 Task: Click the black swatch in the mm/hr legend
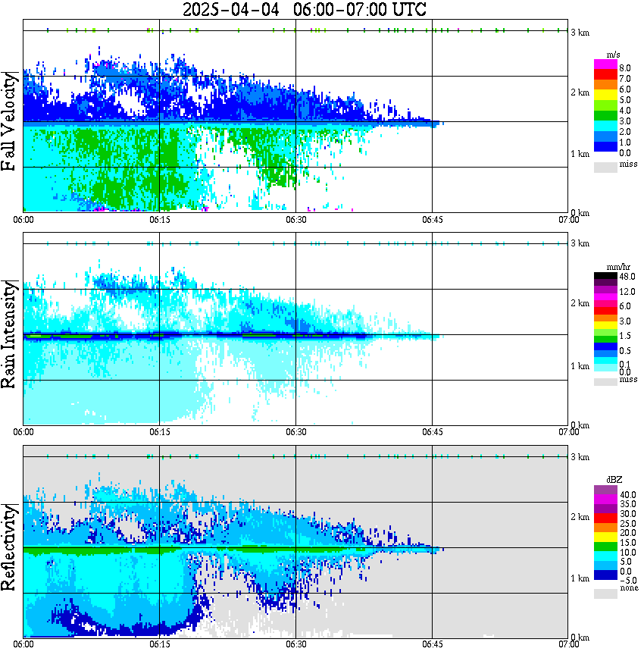point(605,276)
